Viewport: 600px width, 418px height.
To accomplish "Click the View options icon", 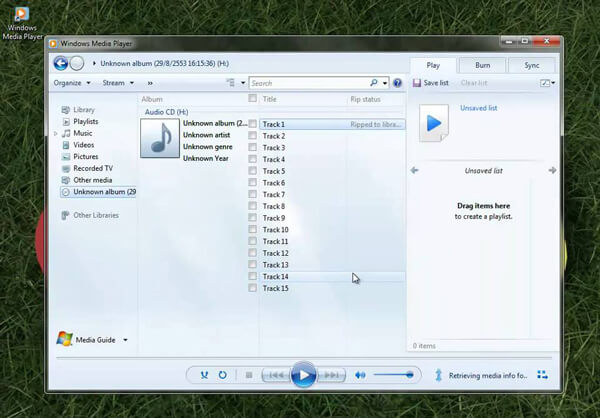I will coord(230,83).
